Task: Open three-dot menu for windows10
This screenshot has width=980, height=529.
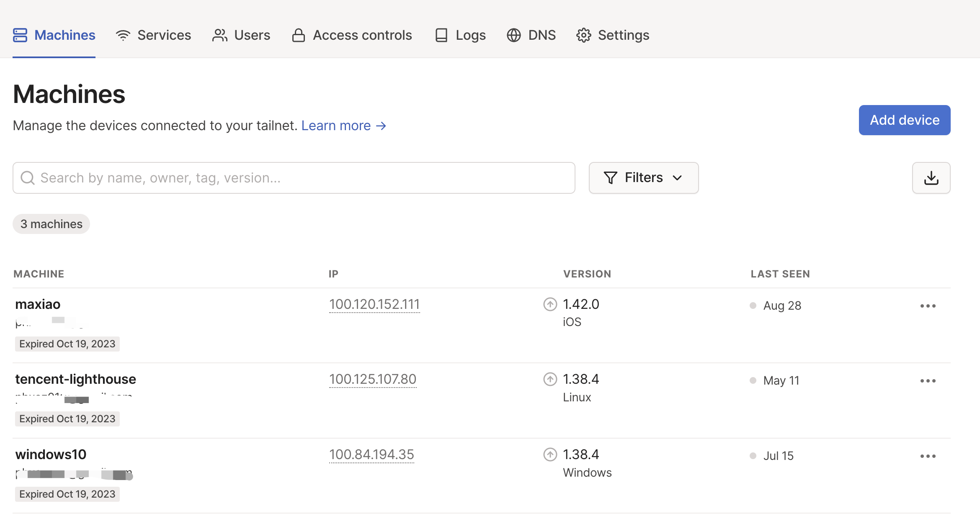Action: [x=928, y=456]
